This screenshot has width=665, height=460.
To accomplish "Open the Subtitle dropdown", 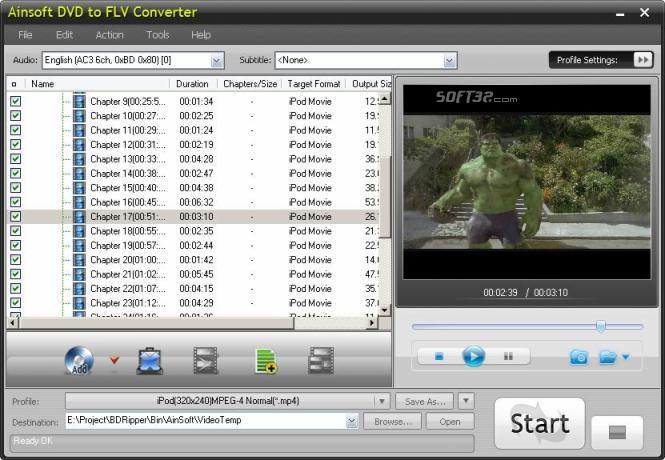I will 449,61.
